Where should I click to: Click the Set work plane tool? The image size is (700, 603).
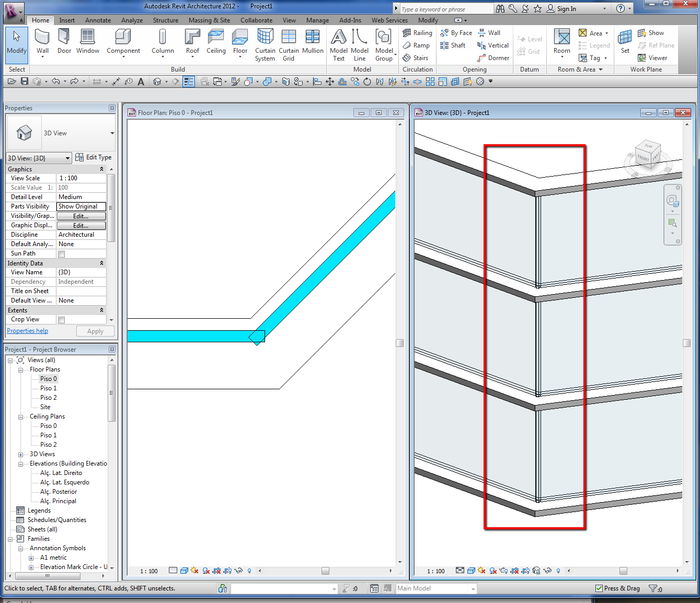point(625,42)
